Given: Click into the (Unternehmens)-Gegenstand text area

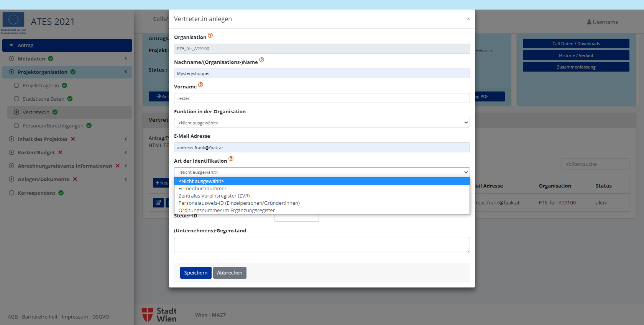Looking at the screenshot, I should [322, 245].
